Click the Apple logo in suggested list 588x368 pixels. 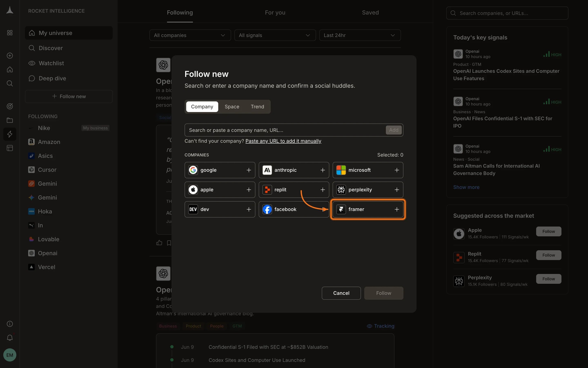(x=459, y=234)
